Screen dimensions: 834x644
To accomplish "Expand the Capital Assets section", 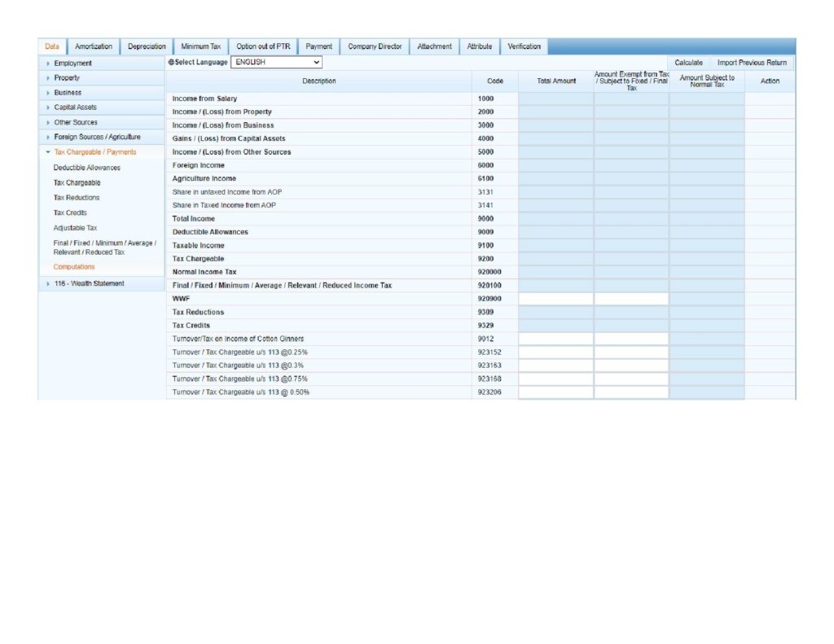I will pos(75,107).
